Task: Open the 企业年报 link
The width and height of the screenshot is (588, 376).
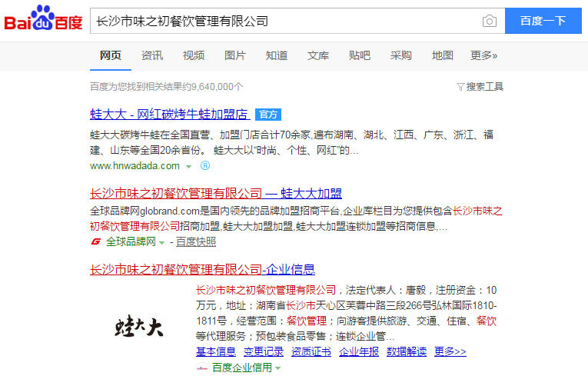Action: click(359, 351)
